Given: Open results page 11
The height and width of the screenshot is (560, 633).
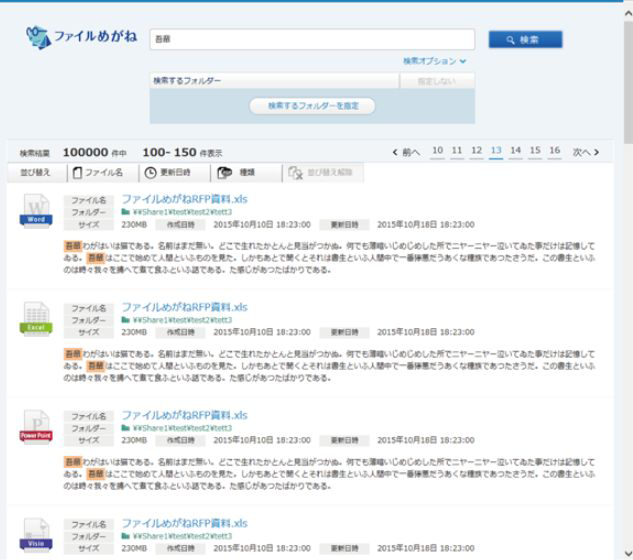Looking at the screenshot, I should 457,151.
